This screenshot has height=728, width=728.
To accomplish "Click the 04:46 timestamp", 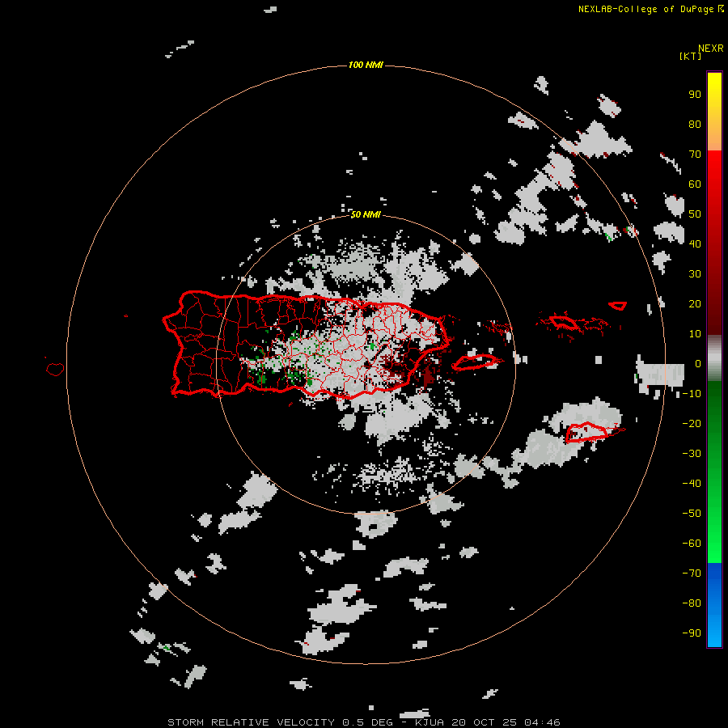I will click(542, 722).
